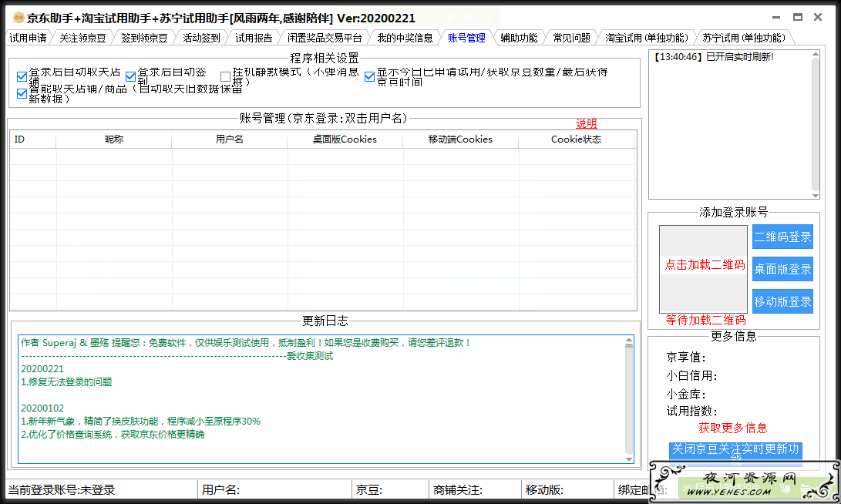Click the 小白信用 label
The height and width of the screenshot is (504, 841).
point(692,375)
